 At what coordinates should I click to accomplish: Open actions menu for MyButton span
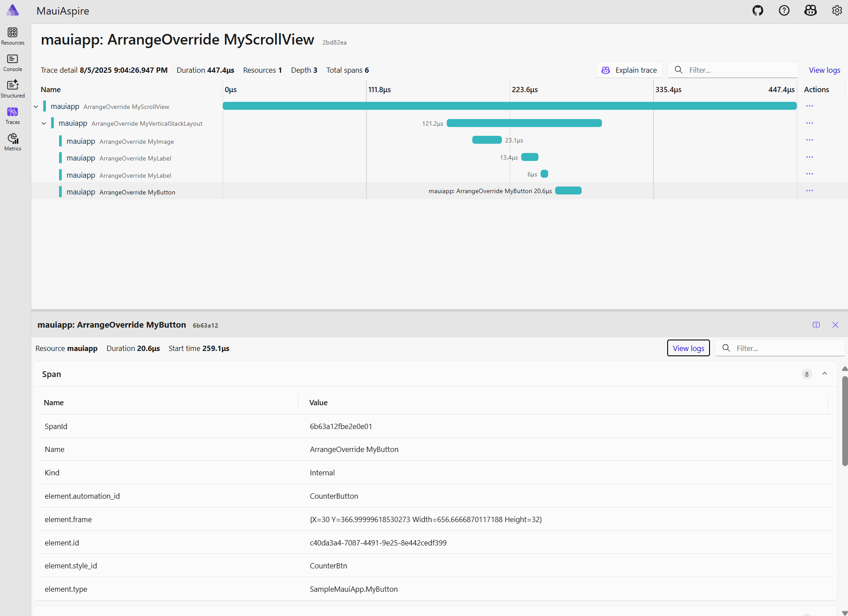(810, 190)
